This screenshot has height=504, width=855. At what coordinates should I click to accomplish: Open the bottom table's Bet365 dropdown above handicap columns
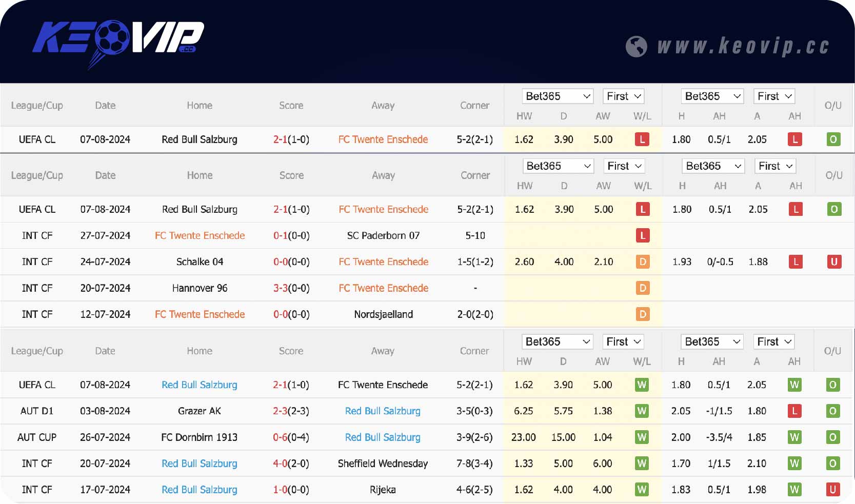point(712,342)
